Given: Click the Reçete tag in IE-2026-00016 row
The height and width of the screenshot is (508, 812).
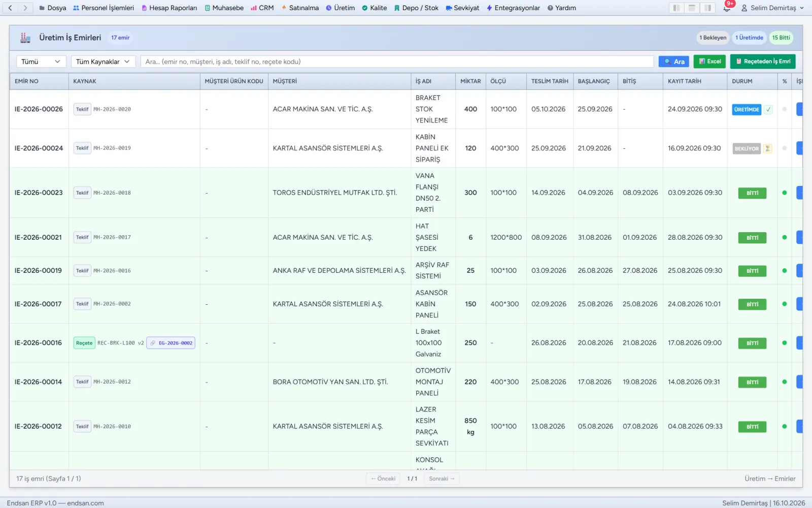Looking at the screenshot, I should click(84, 343).
